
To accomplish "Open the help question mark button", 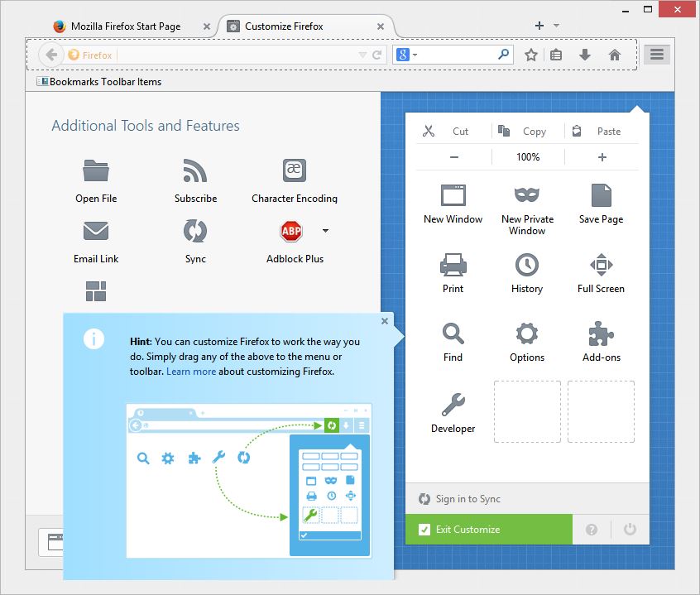I will [x=592, y=530].
